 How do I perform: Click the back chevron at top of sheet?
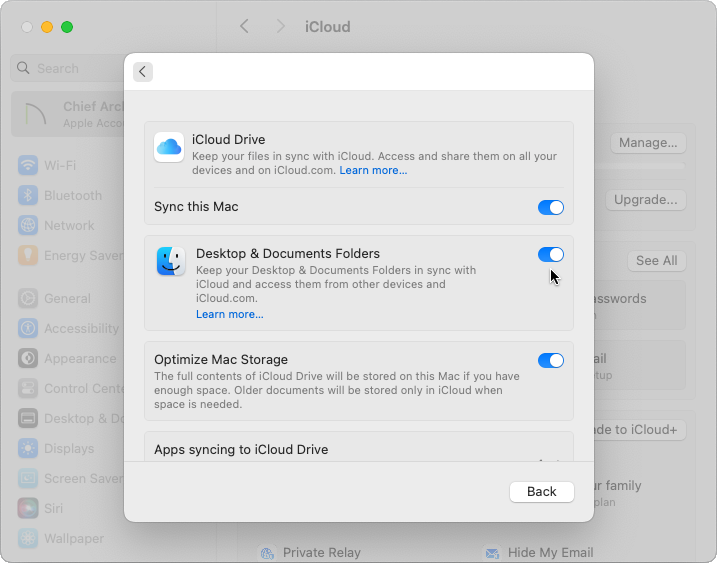143,72
